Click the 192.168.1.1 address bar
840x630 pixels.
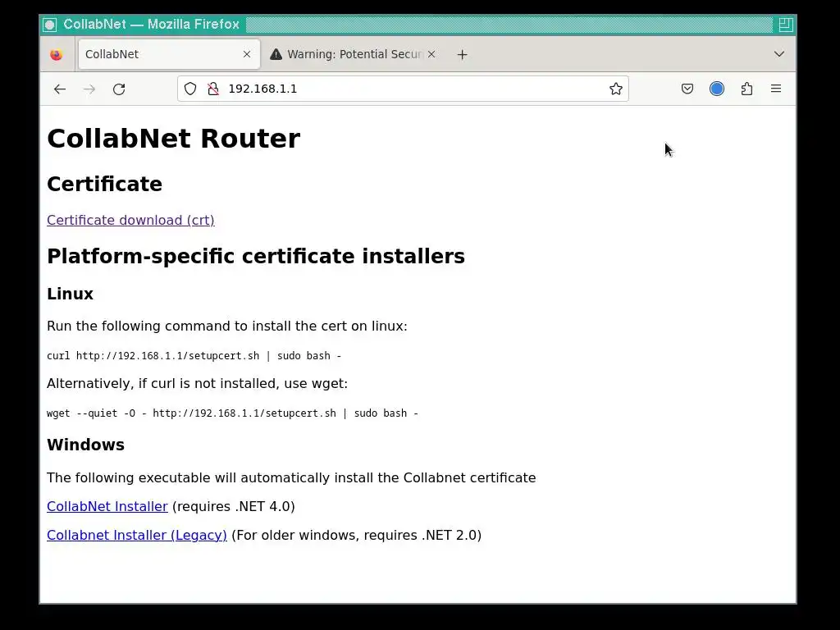[403, 89]
